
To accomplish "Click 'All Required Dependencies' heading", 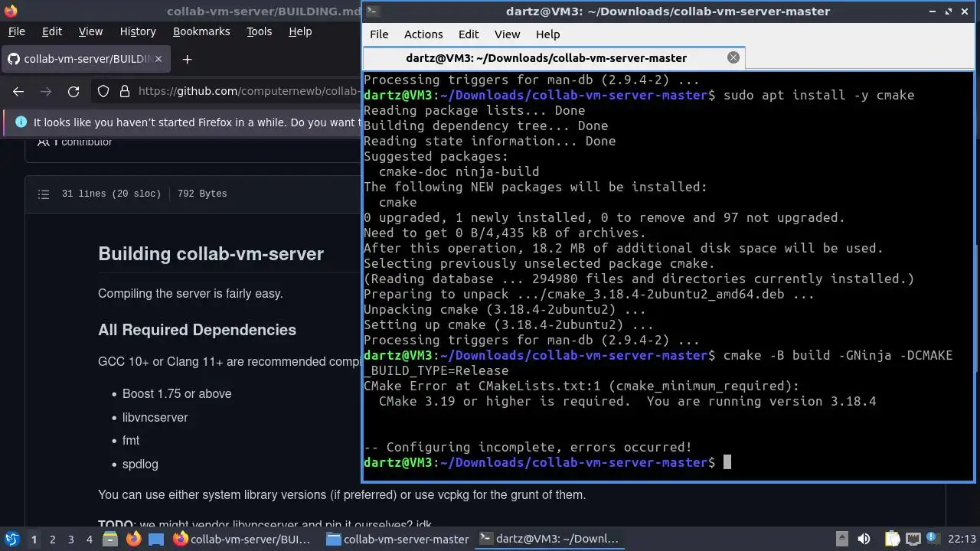I will [x=197, y=330].
